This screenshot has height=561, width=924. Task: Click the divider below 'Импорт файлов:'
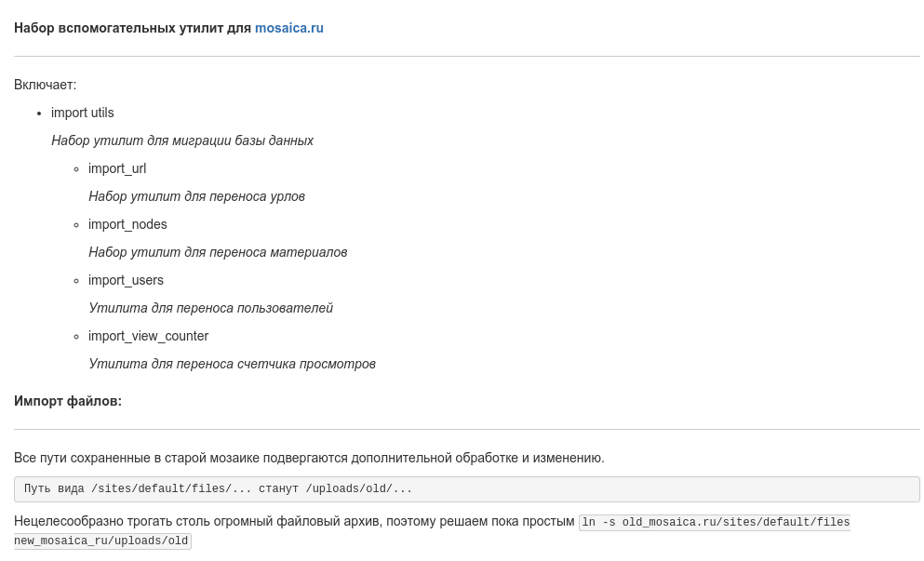click(x=466, y=430)
